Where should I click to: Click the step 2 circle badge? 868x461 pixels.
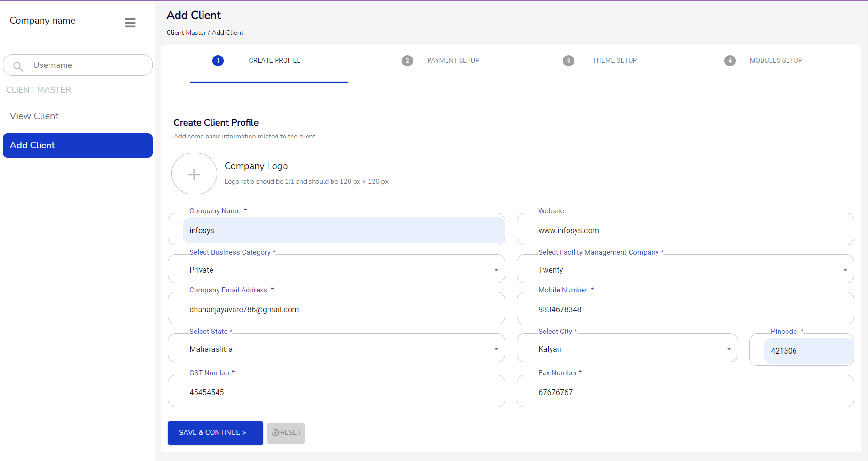pyautogui.click(x=407, y=61)
